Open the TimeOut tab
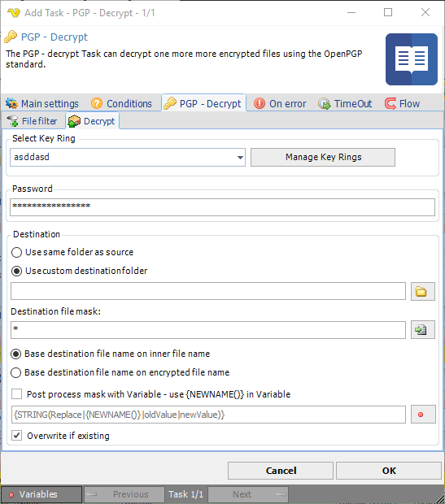The image size is (445, 504). [x=345, y=103]
